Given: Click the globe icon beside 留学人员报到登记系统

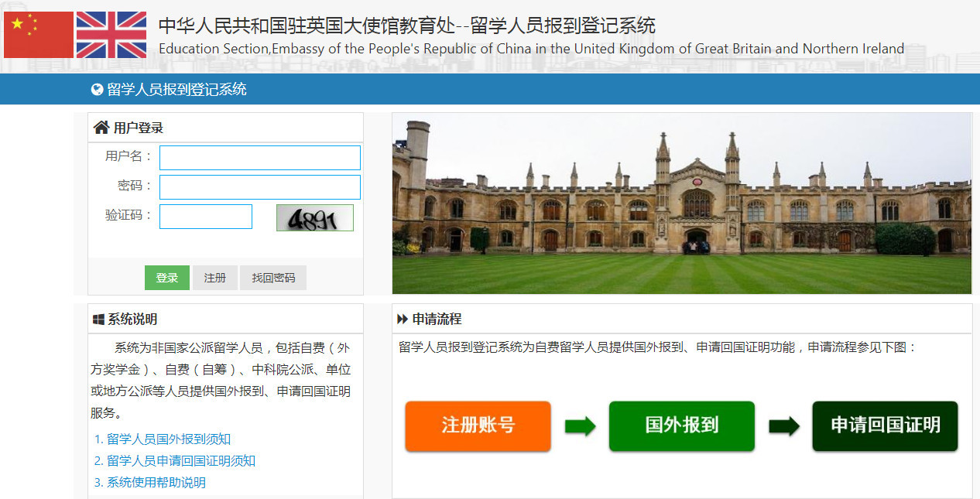Looking at the screenshot, I should click(x=97, y=90).
